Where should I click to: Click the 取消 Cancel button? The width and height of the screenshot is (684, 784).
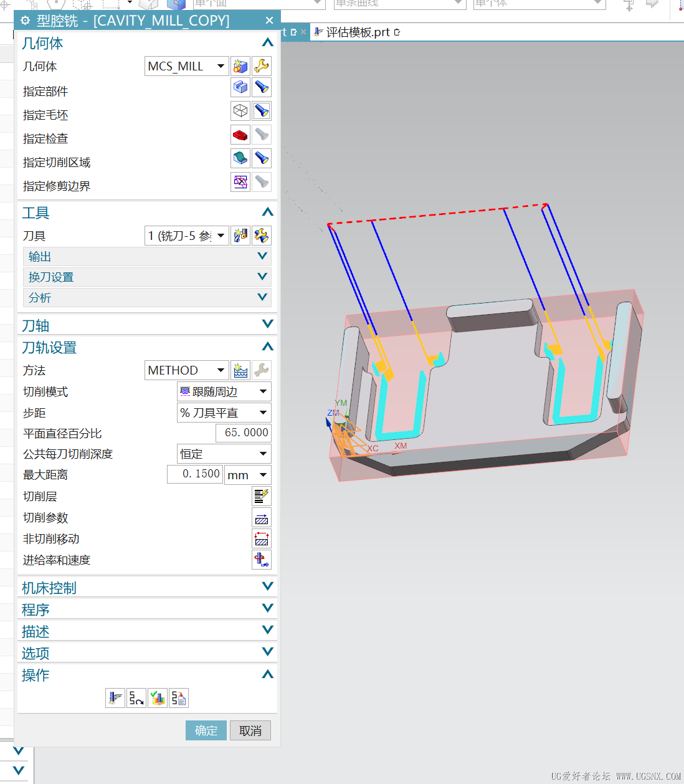coord(250,730)
